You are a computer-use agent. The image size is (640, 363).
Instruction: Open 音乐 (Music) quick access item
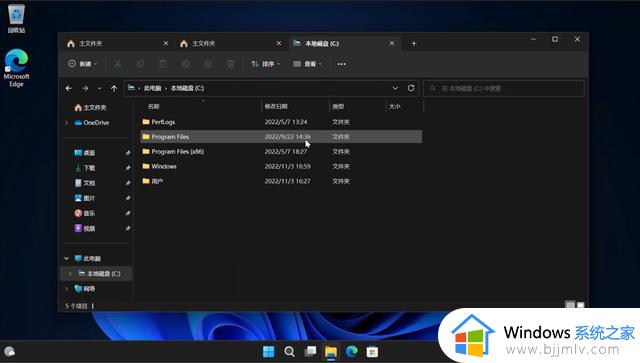point(84,213)
